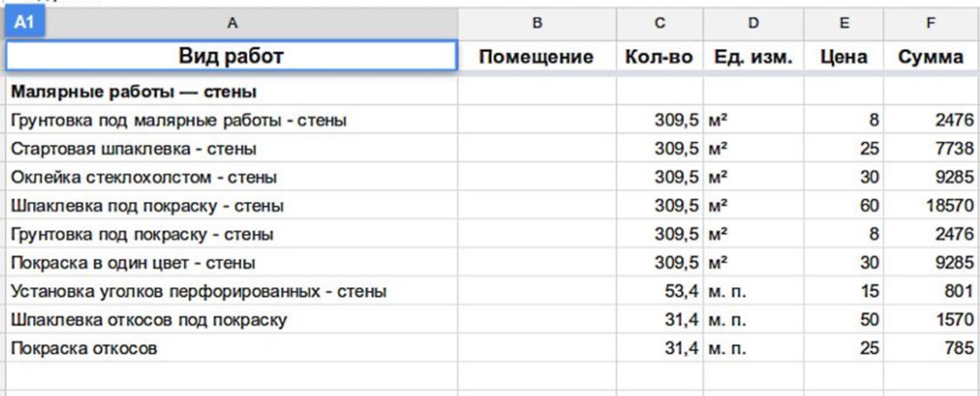Click price cell 50 for 'Шпаклевка откосов'
Screen dimensions: 980x396
pyautogui.click(x=843, y=320)
